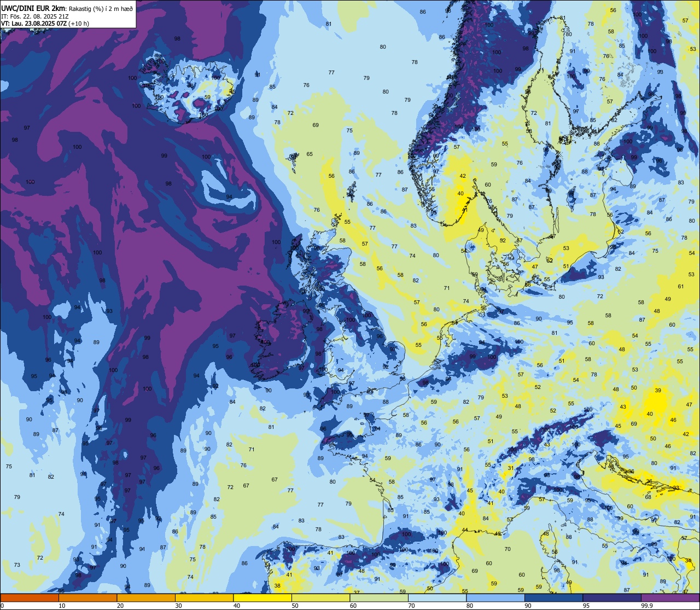700x610 pixels.
Task: Click the humidity value '65' on the map
Action: (310, 154)
